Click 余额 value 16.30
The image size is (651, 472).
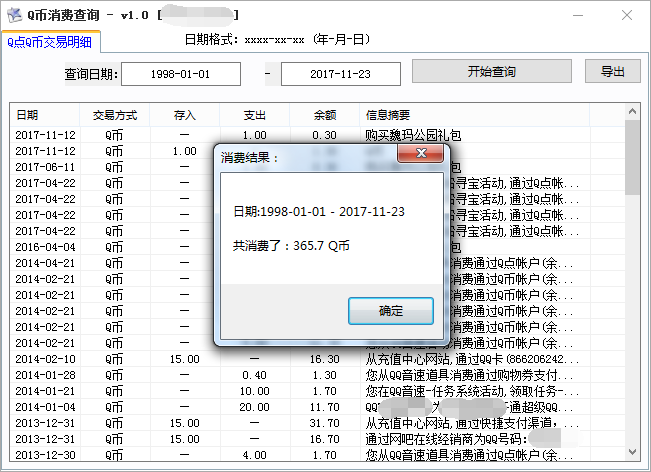324,359
